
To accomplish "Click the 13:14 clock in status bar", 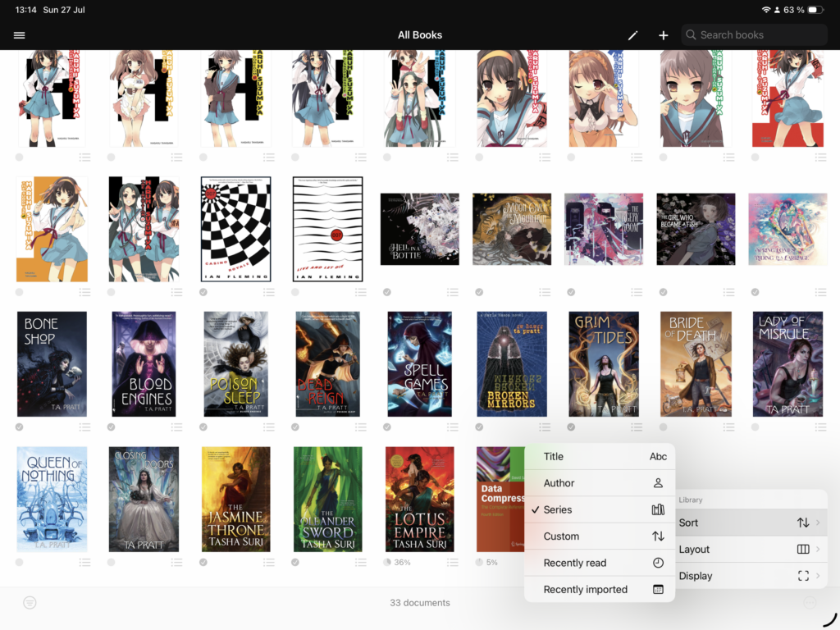I will [25, 10].
